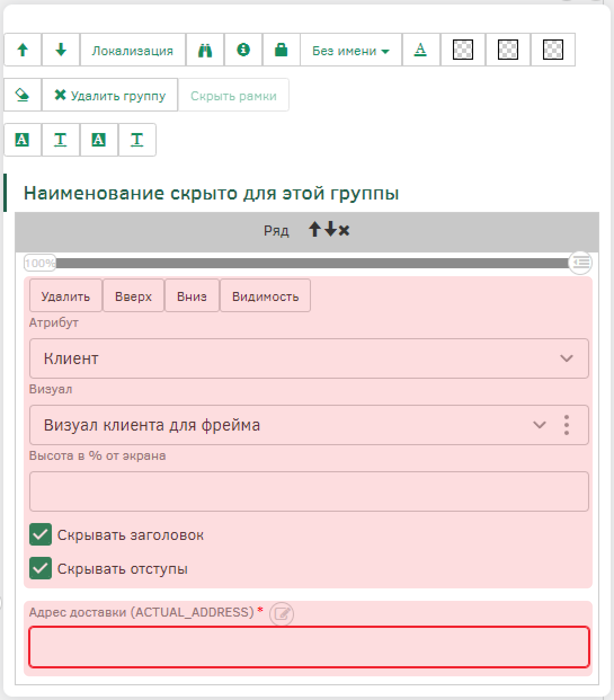Click the padlock icon in toolbar
Image resolution: width=614 pixels, height=700 pixels.
[x=281, y=50]
